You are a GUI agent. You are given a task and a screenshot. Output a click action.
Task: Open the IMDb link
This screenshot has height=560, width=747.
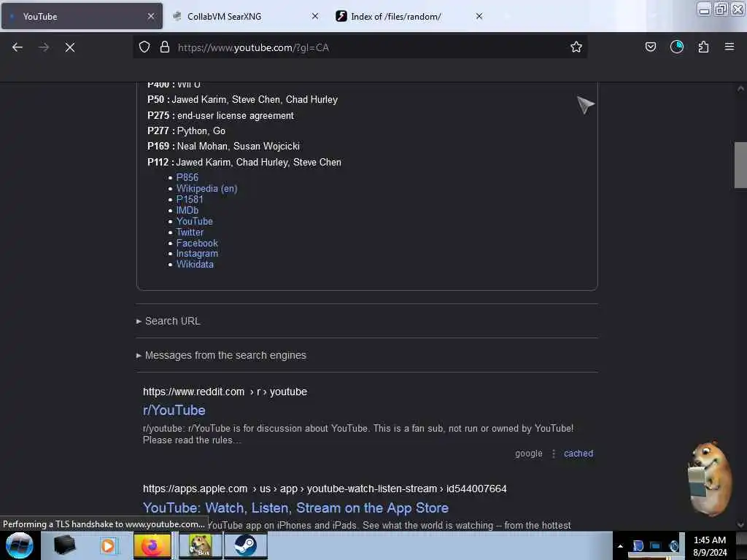[x=187, y=210]
